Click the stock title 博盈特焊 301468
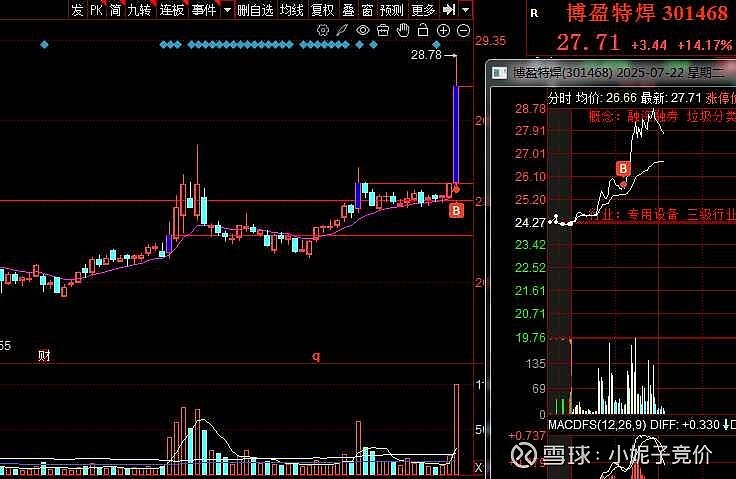This screenshot has height=479, width=736. click(x=647, y=13)
